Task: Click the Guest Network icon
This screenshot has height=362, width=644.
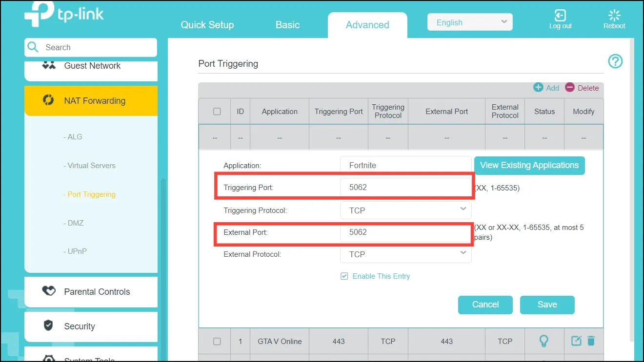Action: [49, 65]
